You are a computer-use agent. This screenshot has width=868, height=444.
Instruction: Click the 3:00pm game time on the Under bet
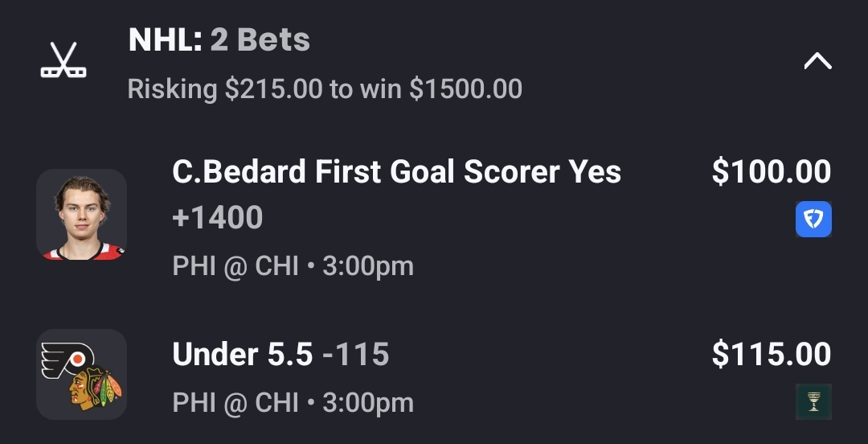(x=368, y=403)
